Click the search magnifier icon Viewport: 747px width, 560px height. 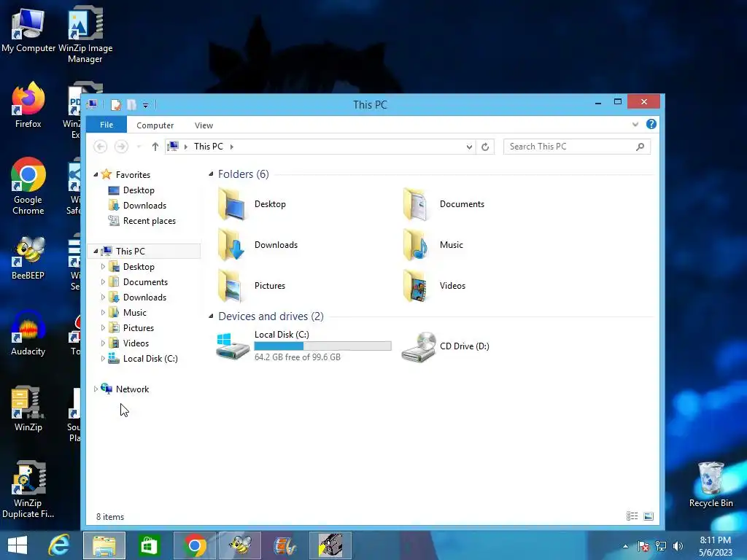[640, 147]
